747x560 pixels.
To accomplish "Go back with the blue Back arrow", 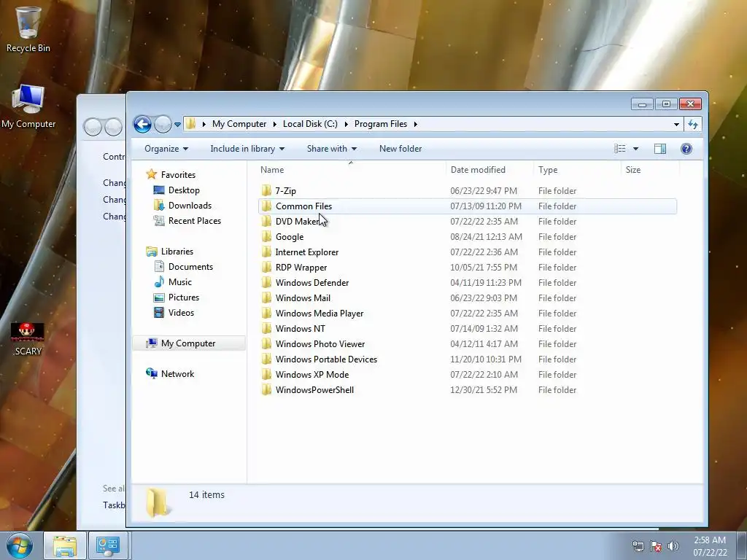I will pyautogui.click(x=142, y=124).
